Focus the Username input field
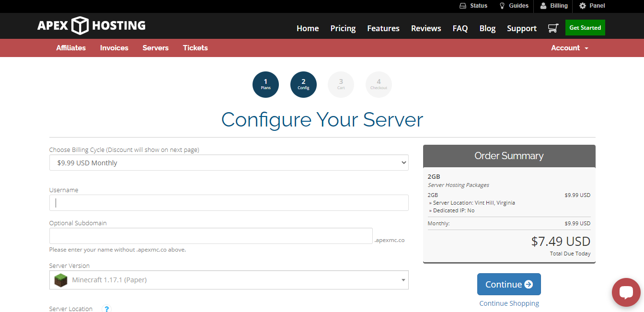 [229, 203]
